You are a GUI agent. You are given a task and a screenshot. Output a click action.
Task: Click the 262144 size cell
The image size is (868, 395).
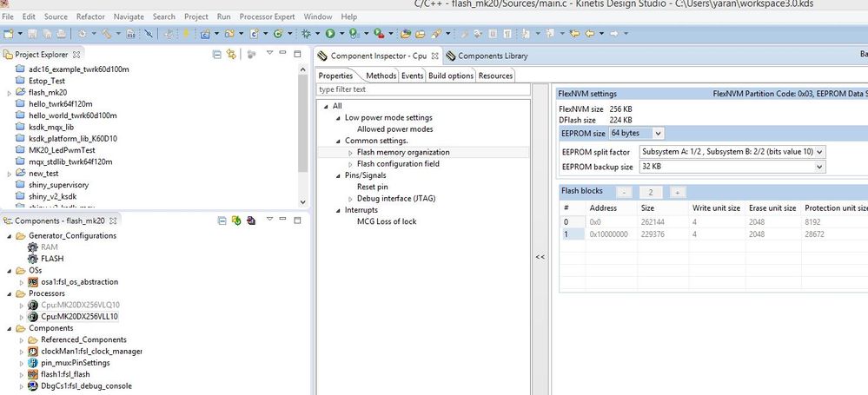(663, 222)
